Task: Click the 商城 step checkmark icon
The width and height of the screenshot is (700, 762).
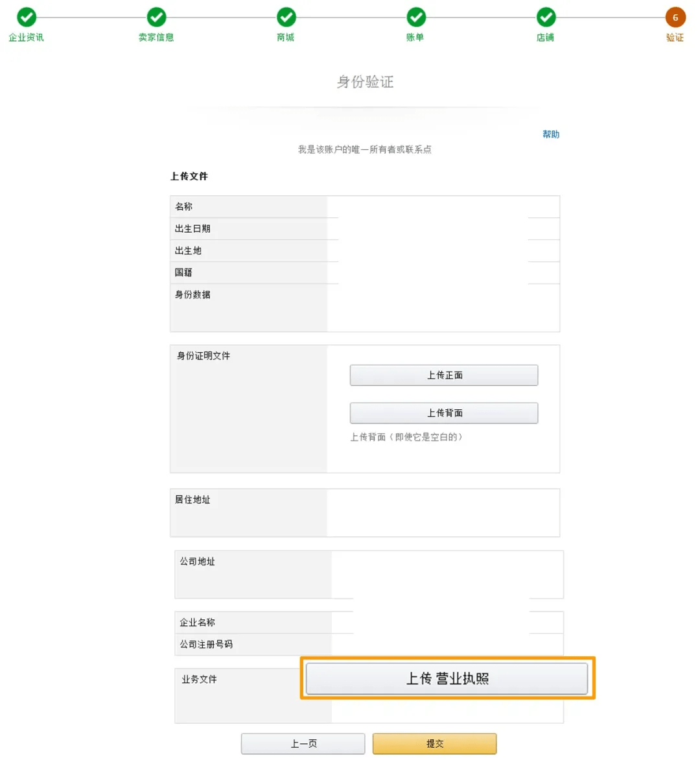Action: coord(286,17)
